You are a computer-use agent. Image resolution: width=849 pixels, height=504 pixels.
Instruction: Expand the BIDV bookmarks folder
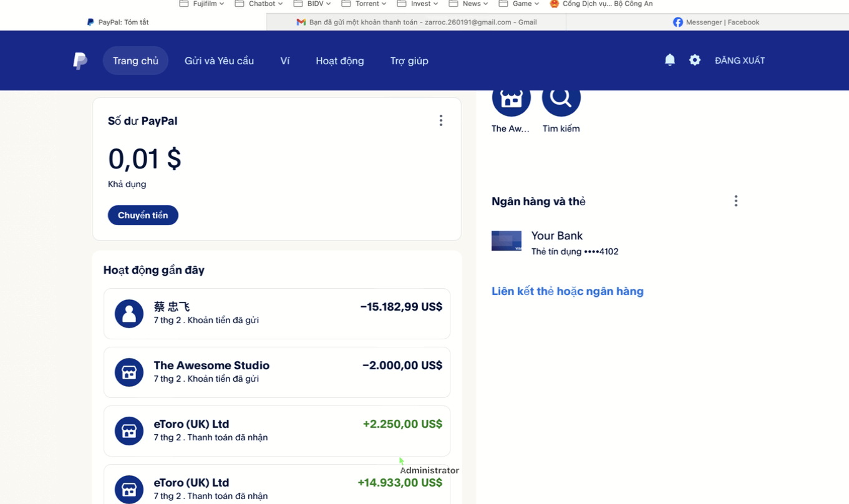pyautogui.click(x=312, y=4)
